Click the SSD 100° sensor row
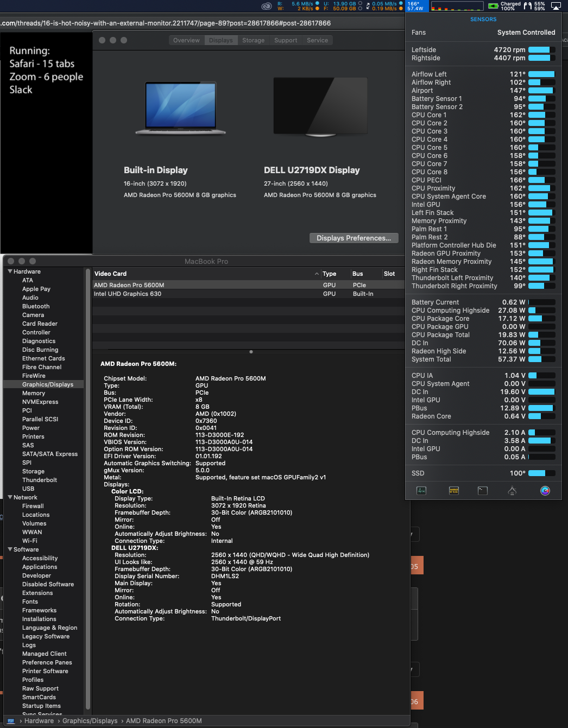This screenshot has width=568, height=728. 483,473
